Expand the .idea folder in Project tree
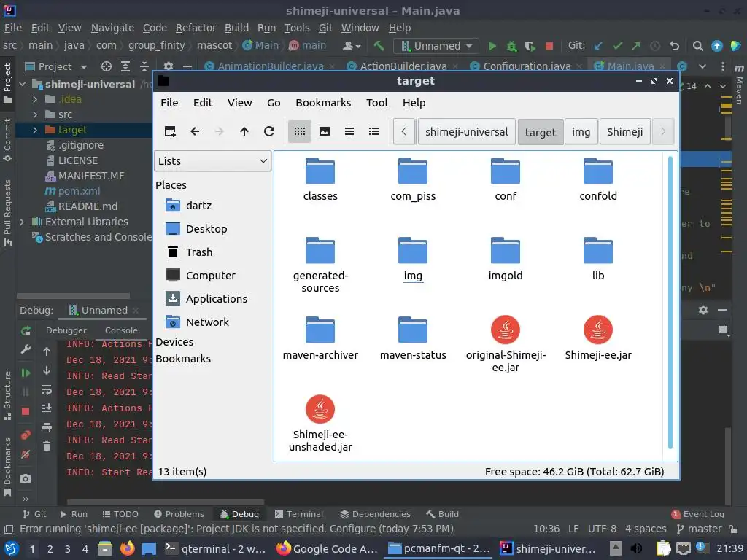Screen dimensions: 747x560 pyautogui.click(x=35, y=99)
